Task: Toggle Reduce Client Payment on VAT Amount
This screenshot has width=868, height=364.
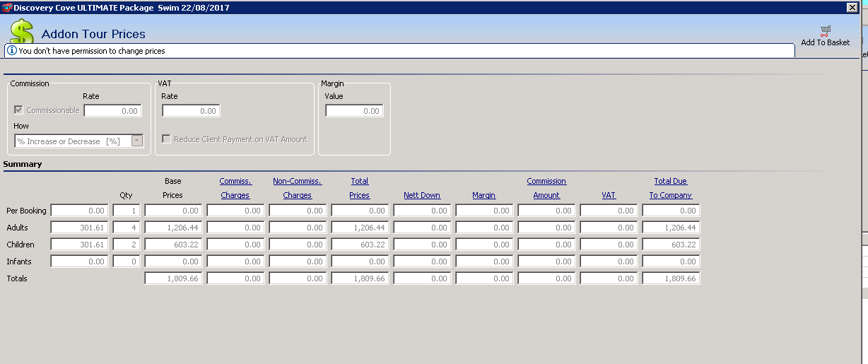Action: coord(167,139)
